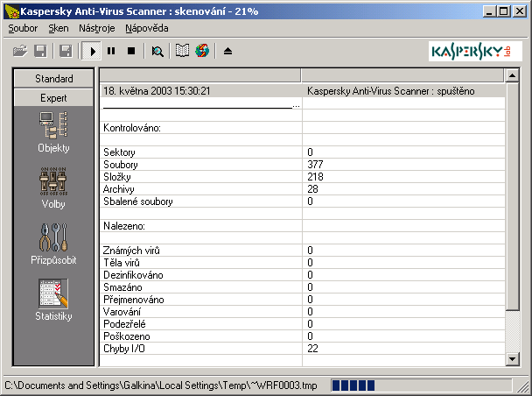Viewport: 532px width, 396px height.
Task: Maximize the Kaspersky scanner window
Action: click(x=503, y=11)
